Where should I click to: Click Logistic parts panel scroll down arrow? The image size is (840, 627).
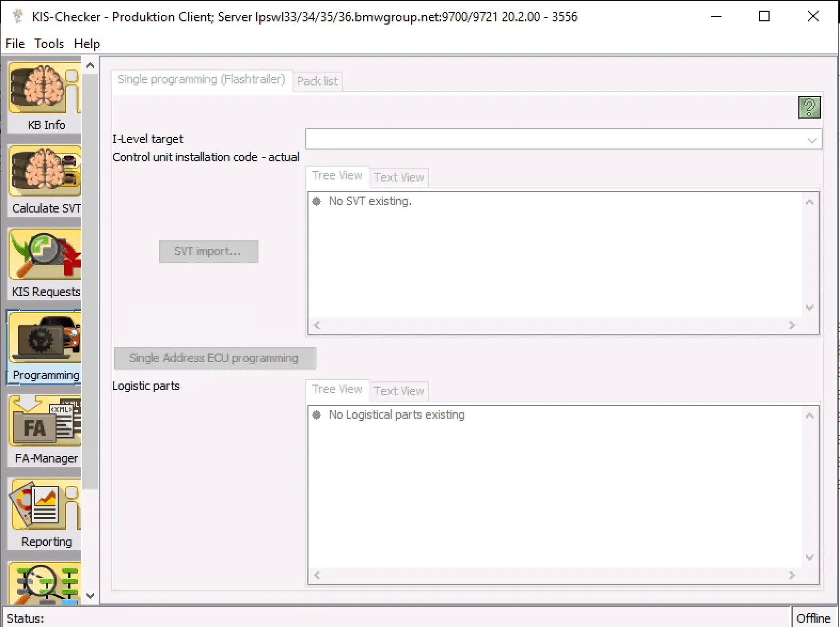coord(810,558)
